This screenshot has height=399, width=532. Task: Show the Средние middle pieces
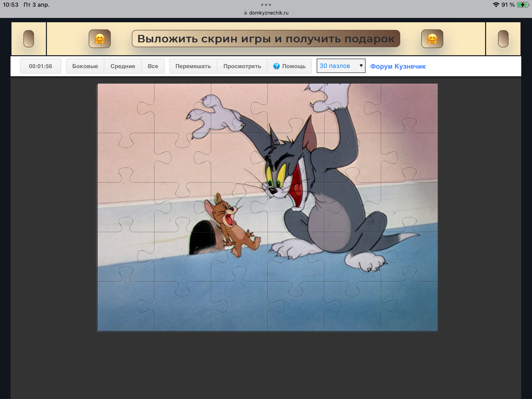coord(123,66)
